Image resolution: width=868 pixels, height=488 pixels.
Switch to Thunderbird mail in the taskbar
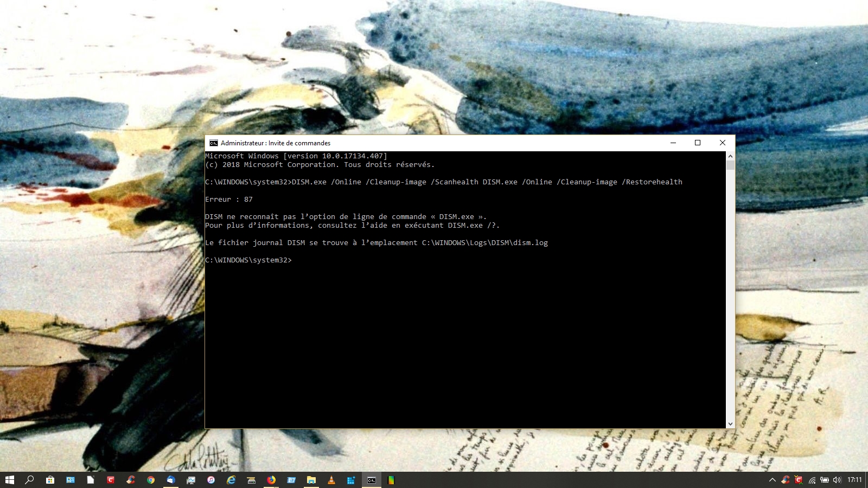coord(171,480)
